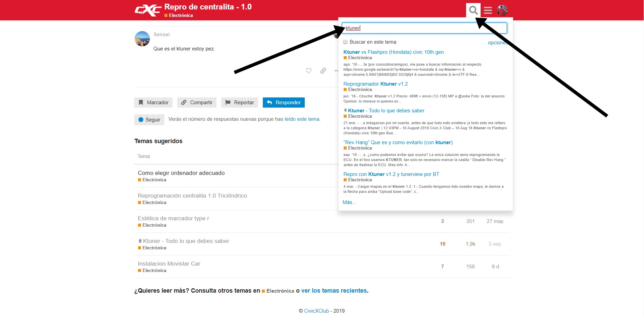Enable the 'Buscar en este tema' checkbox

[345, 42]
